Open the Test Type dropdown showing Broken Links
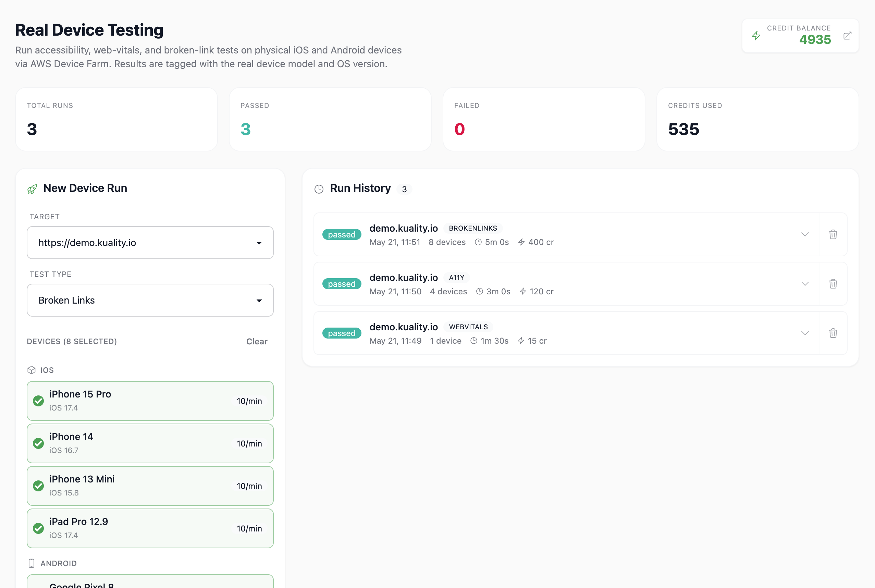 [x=150, y=300]
